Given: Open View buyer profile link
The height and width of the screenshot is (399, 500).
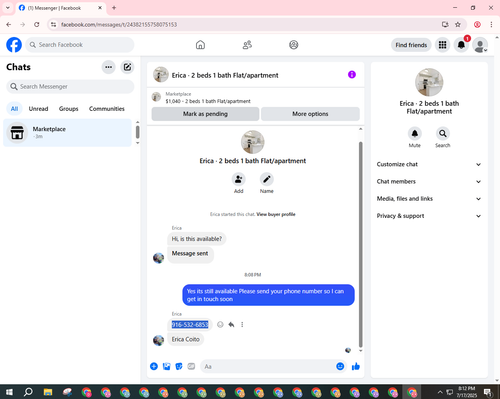Looking at the screenshot, I should click(276, 214).
